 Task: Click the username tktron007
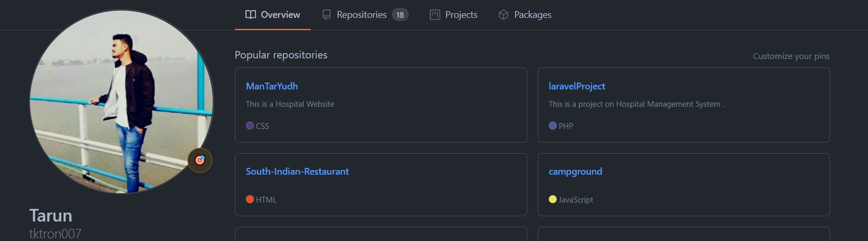click(55, 234)
